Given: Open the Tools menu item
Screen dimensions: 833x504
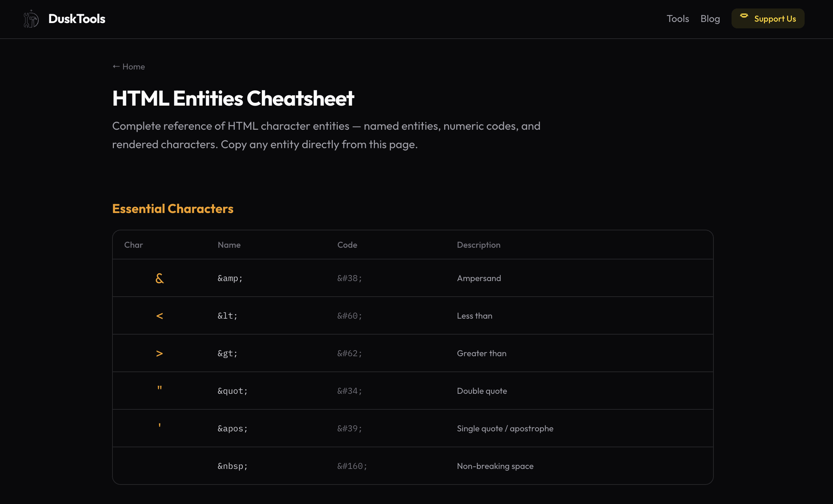Looking at the screenshot, I should tap(678, 19).
